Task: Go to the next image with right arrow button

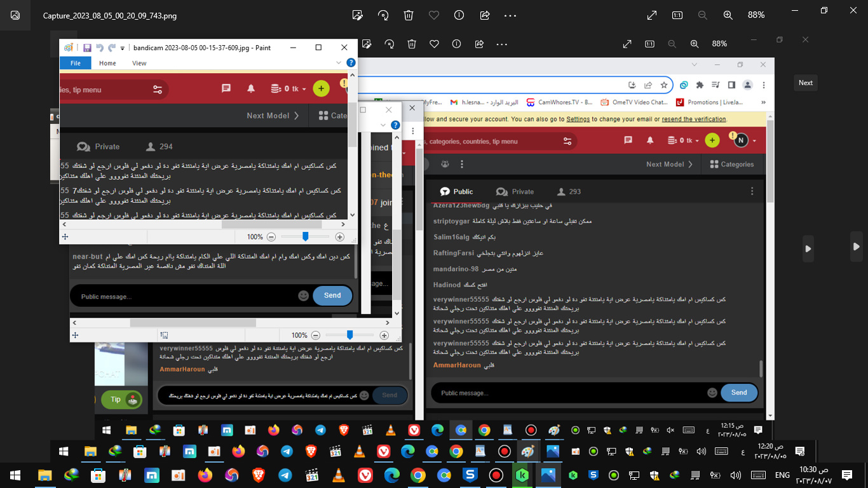Action: [856, 247]
